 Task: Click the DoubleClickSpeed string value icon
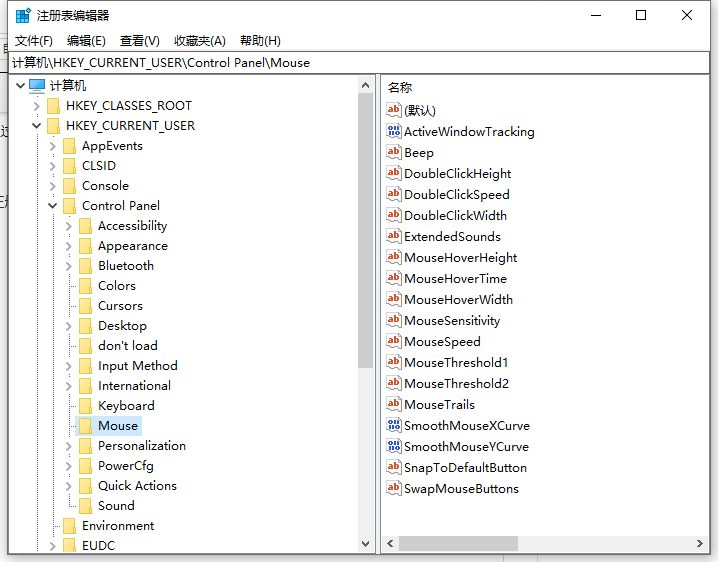394,194
